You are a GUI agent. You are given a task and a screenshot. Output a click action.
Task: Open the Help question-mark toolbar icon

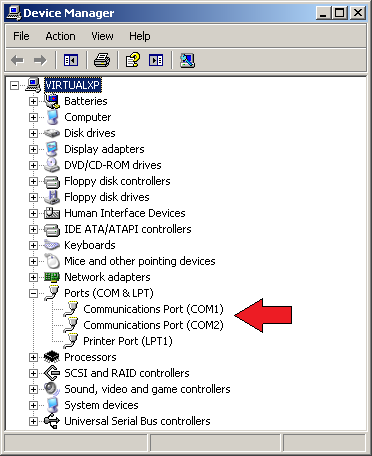pos(133,60)
